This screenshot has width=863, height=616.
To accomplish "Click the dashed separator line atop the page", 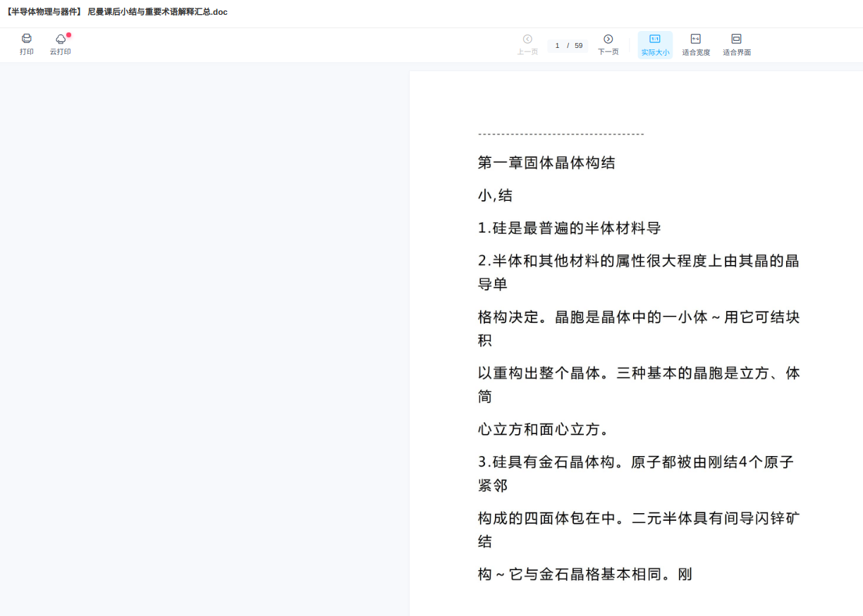I will pyautogui.click(x=561, y=134).
